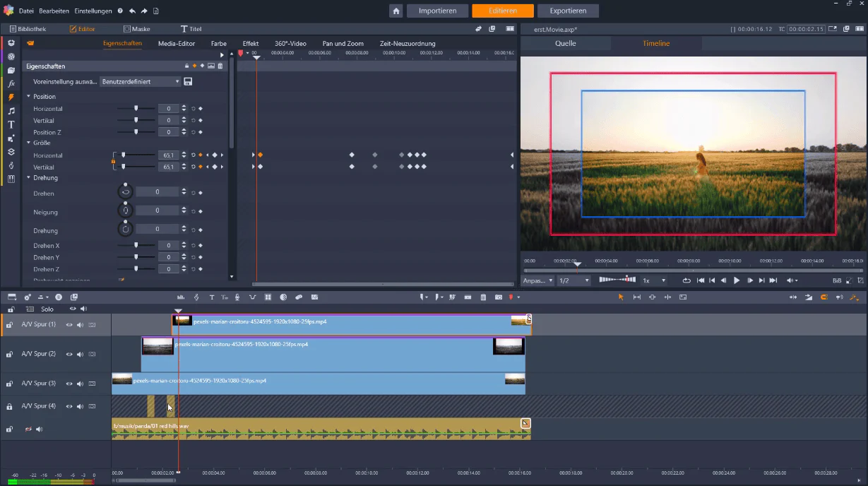Click the Größe Horizontal value field 65,1
Viewport: 868px width, 486px height.
click(169, 155)
